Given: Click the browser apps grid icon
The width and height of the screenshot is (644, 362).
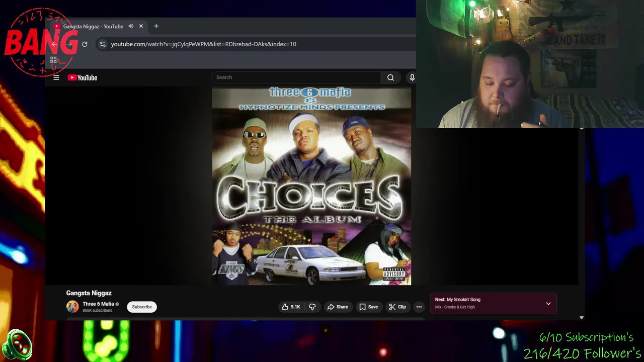Looking at the screenshot, I should coord(53,59).
